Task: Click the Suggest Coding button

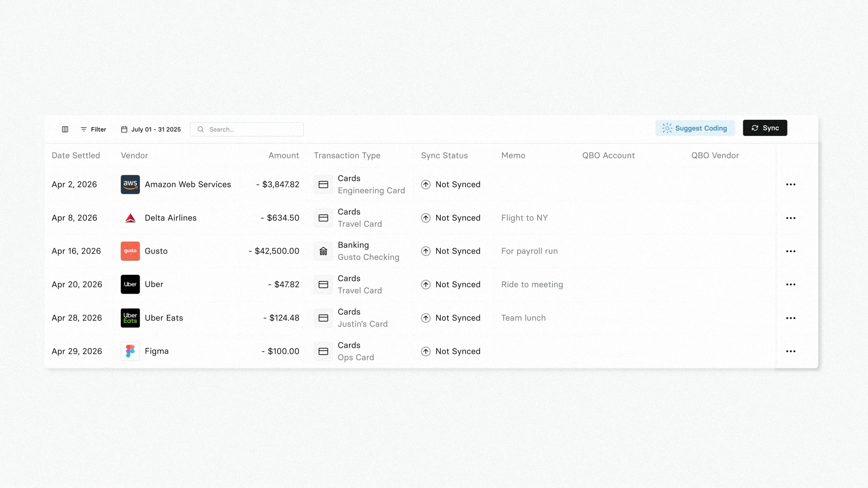Action: (x=695, y=128)
